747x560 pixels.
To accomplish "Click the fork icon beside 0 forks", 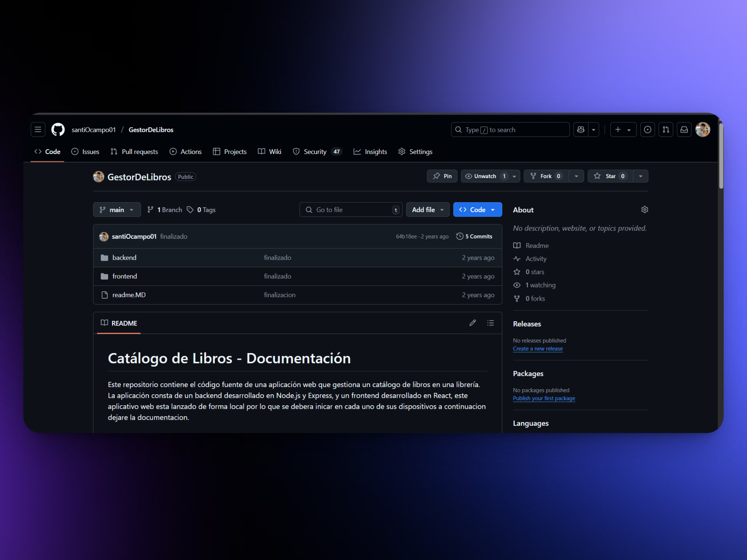I will click(x=517, y=299).
